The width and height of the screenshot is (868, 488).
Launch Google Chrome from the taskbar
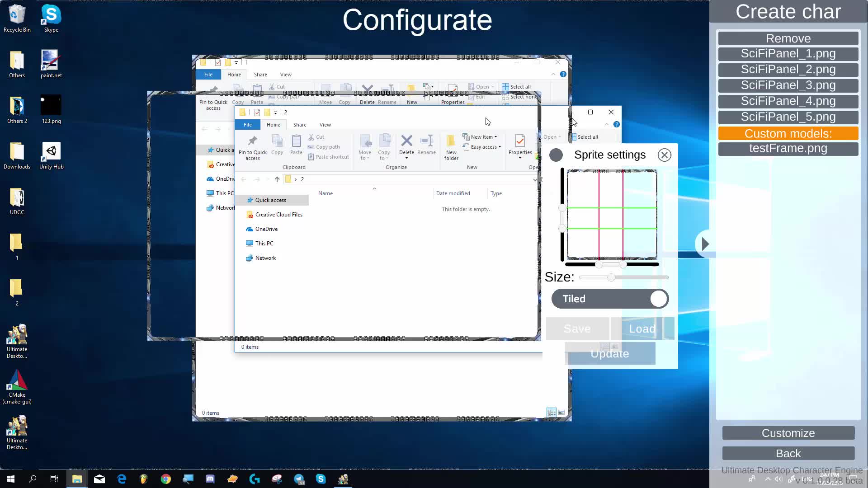pyautogui.click(x=166, y=479)
